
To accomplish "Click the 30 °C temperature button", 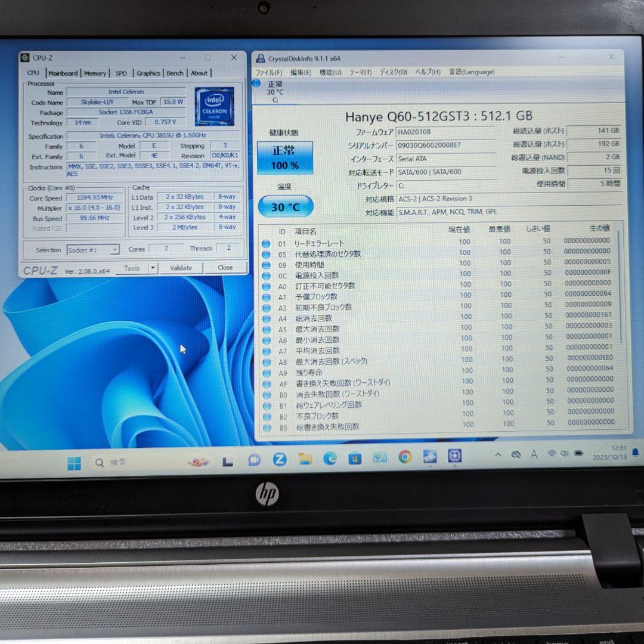I will (x=286, y=206).
